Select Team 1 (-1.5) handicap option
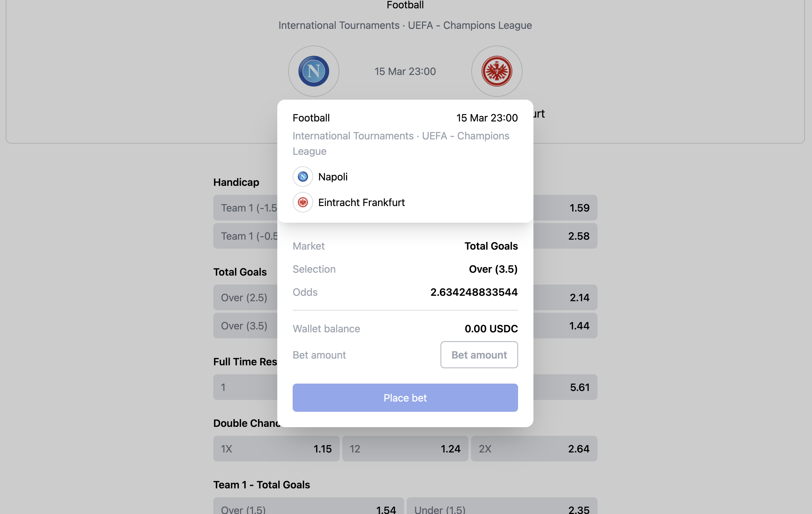Image resolution: width=812 pixels, height=514 pixels. pyautogui.click(x=245, y=208)
